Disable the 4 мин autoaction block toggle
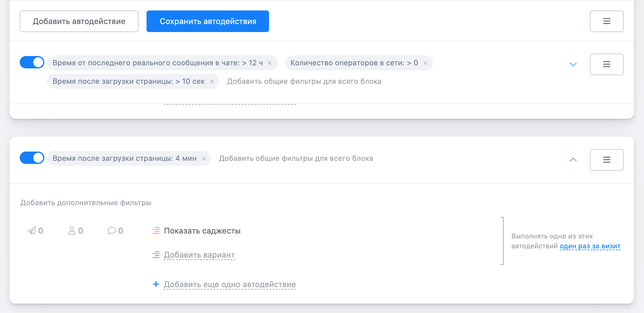This screenshot has height=313, width=644. (x=32, y=158)
